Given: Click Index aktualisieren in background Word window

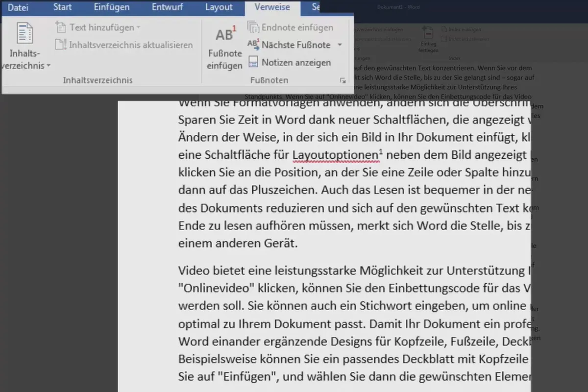Looking at the screenshot, I should [465, 39].
